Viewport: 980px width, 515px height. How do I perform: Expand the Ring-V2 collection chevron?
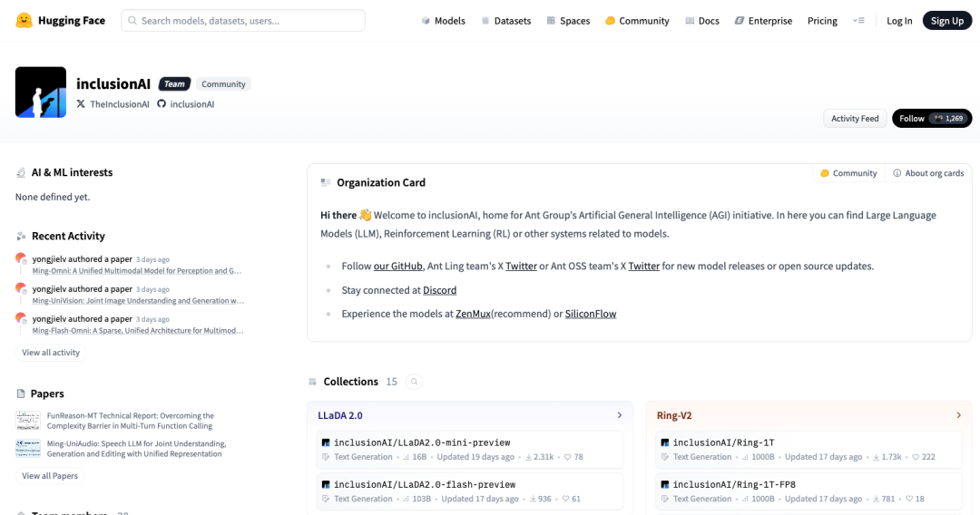pyautogui.click(x=958, y=415)
